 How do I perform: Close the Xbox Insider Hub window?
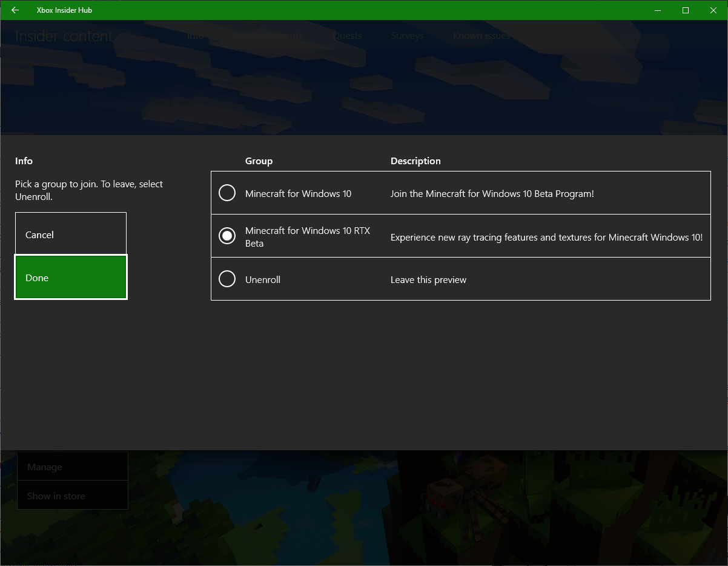[x=713, y=10]
